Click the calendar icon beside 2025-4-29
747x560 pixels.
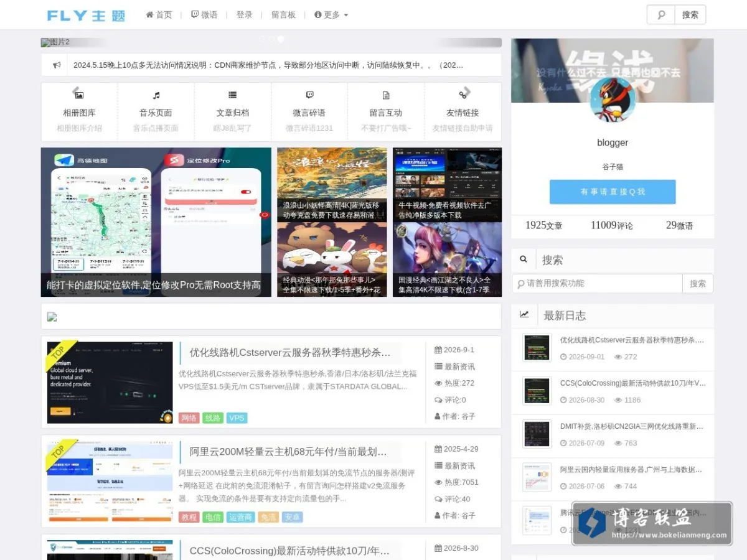pos(438,449)
